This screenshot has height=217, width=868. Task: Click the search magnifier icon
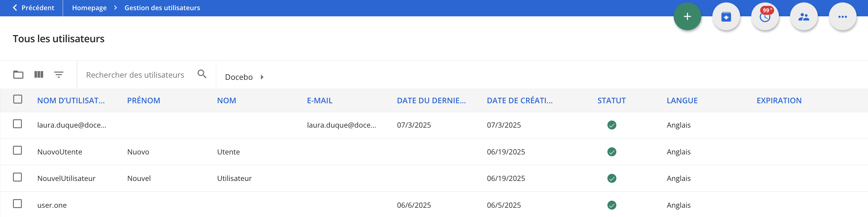coord(202,74)
